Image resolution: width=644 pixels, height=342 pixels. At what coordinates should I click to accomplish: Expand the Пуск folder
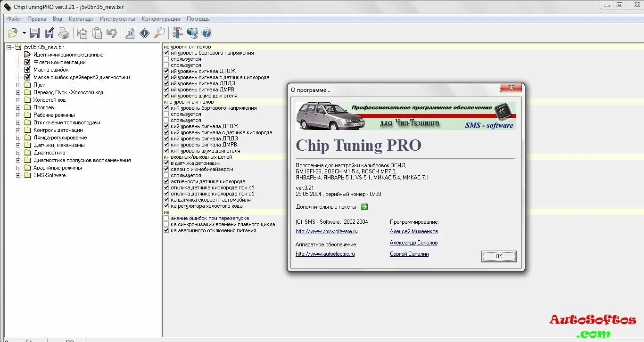coord(18,85)
